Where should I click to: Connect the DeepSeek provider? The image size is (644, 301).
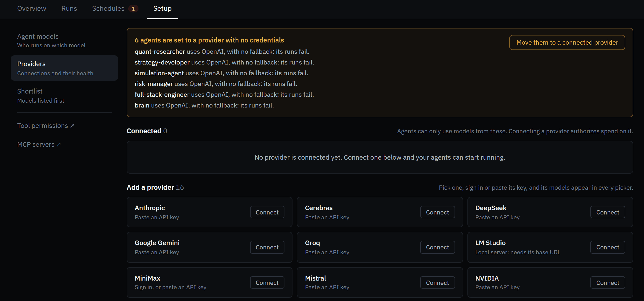coord(608,212)
